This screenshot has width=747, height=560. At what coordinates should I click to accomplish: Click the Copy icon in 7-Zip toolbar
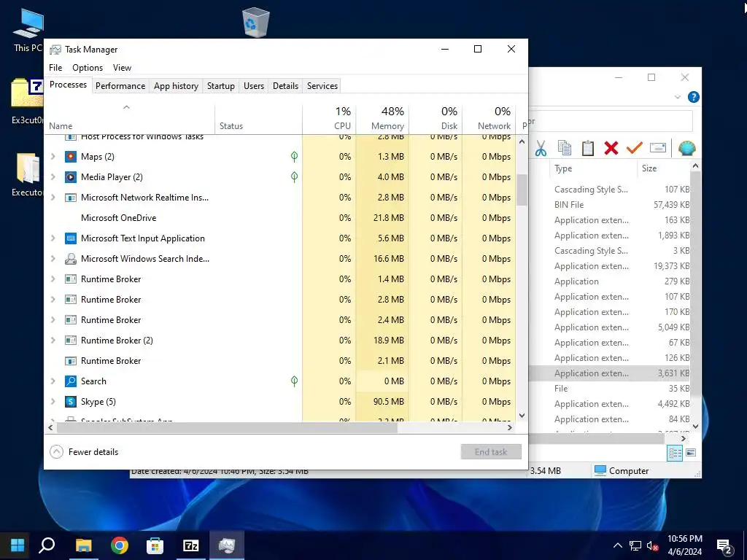tap(565, 148)
